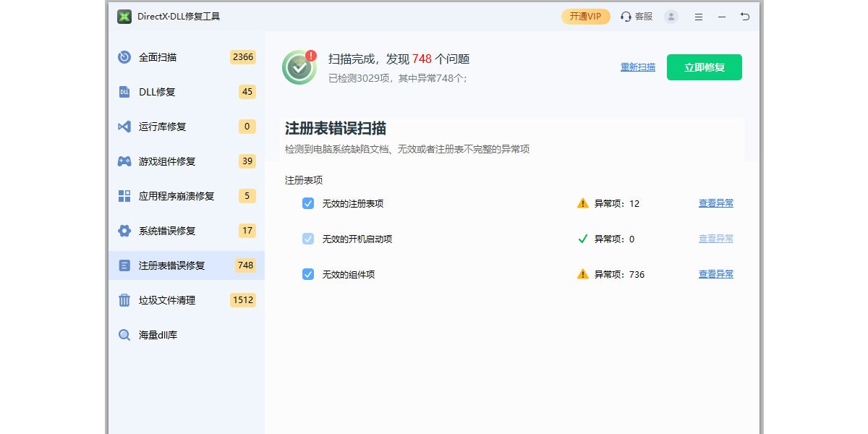This screenshot has height=434, width=868.
Task: Open 垃圾文件清理 trash can icon
Action: (124, 300)
